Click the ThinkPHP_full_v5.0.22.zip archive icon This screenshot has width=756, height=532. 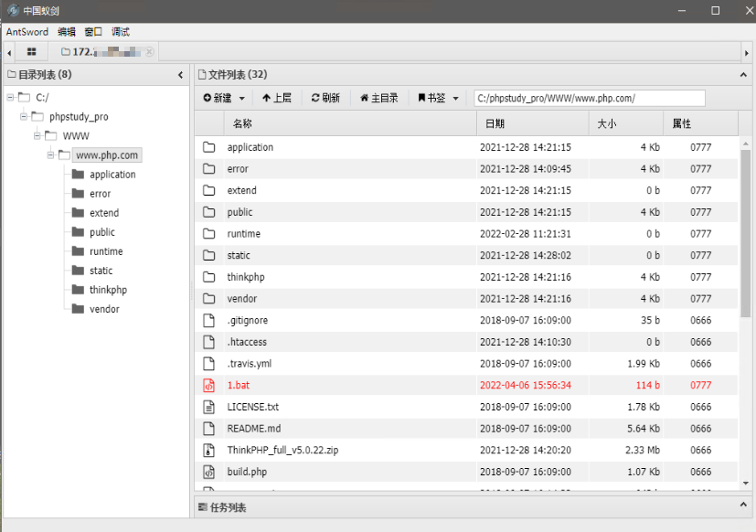coord(208,450)
